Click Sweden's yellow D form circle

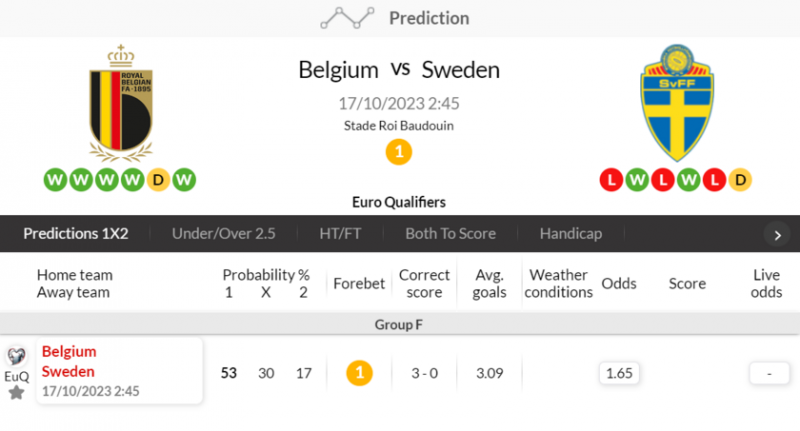(x=740, y=180)
